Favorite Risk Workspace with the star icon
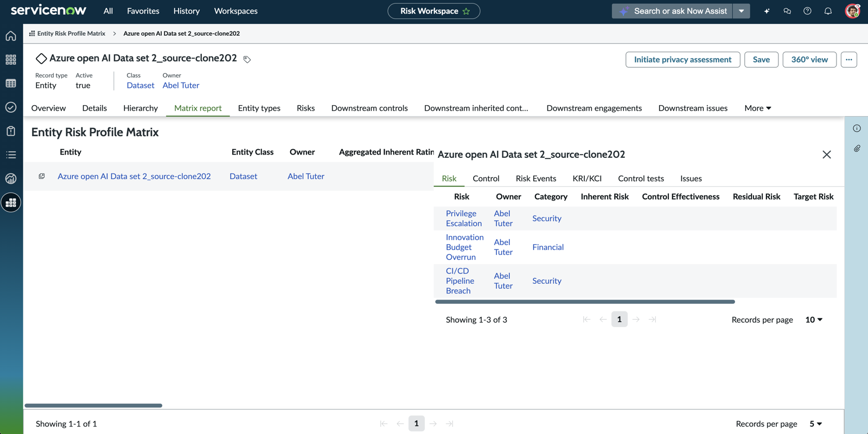This screenshot has width=868, height=434. pyautogui.click(x=466, y=11)
